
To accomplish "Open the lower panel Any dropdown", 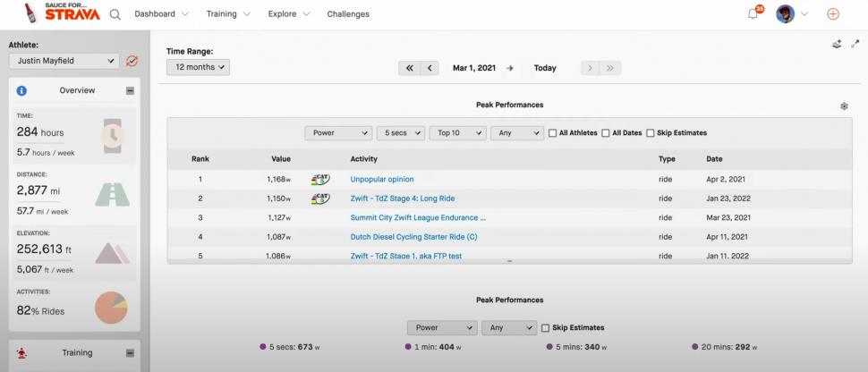I will 509,327.
